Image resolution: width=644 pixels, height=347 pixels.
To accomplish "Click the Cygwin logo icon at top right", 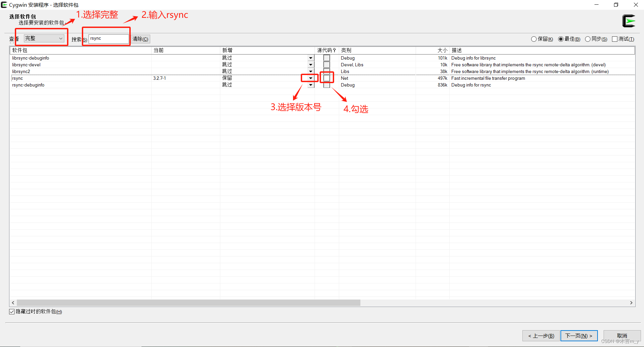I will 629,21.
